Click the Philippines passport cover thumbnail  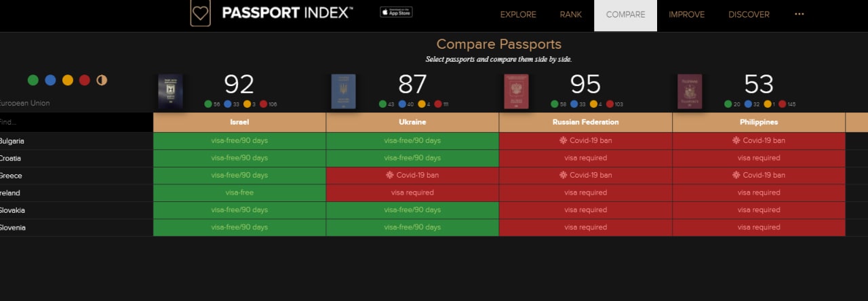pyautogui.click(x=690, y=92)
